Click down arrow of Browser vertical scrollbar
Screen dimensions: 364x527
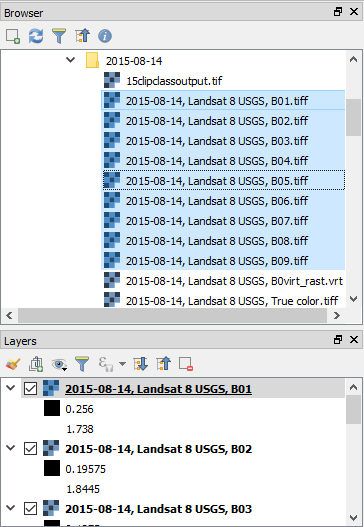(x=354, y=299)
